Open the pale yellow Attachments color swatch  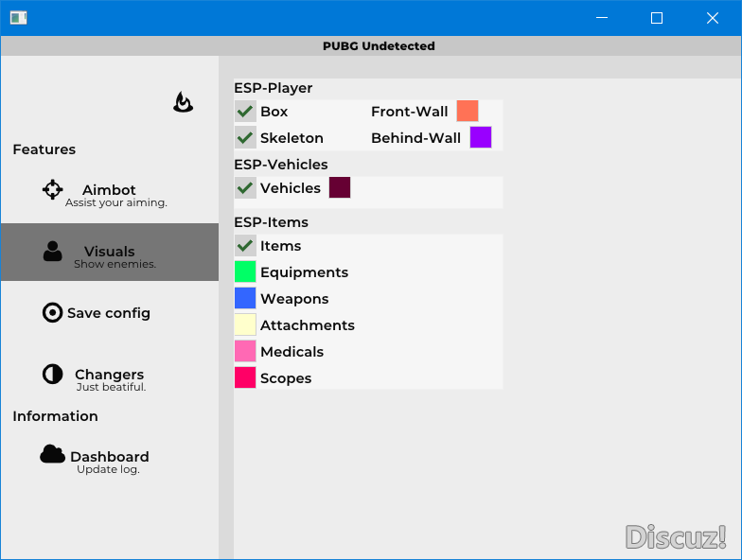[245, 325]
